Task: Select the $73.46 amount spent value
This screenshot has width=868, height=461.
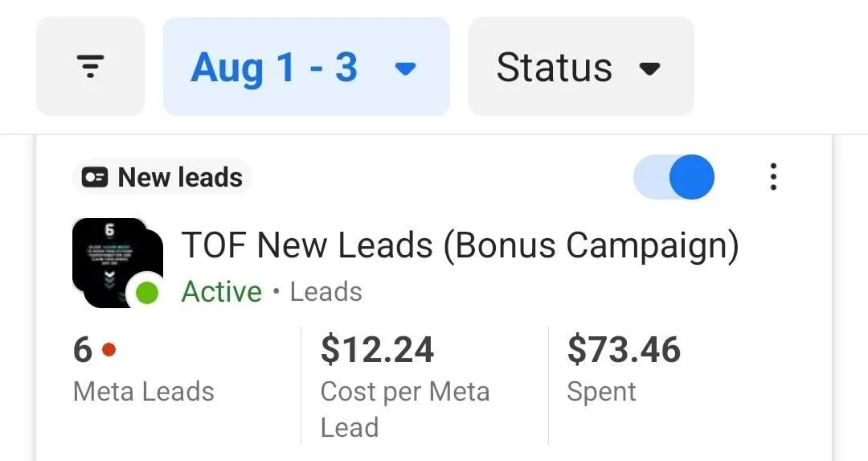Action: coord(624,350)
